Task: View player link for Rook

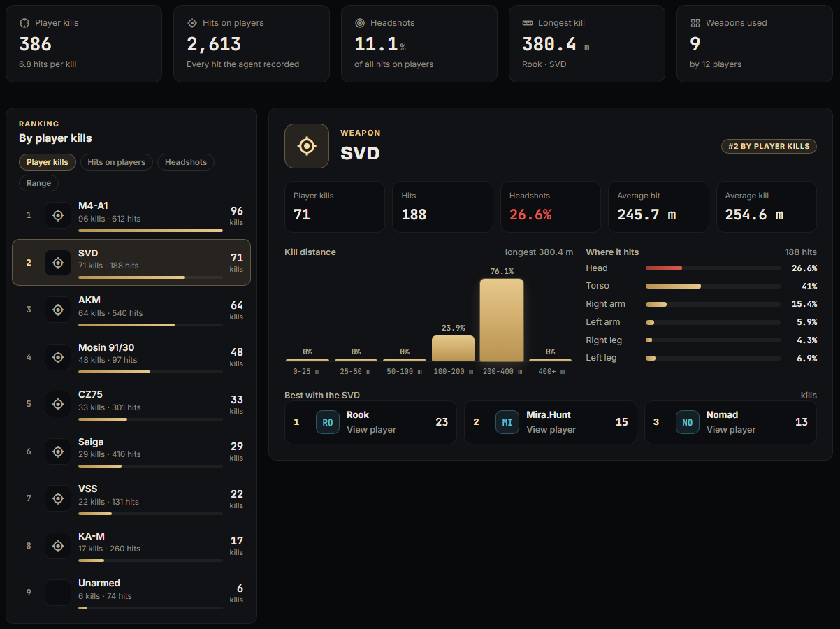Action: tap(371, 430)
